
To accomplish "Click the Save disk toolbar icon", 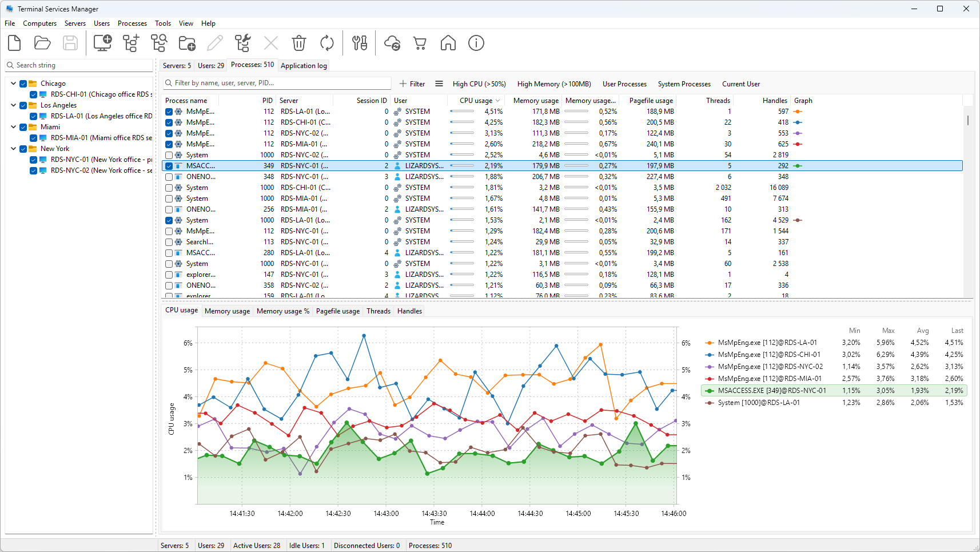I will (x=70, y=43).
